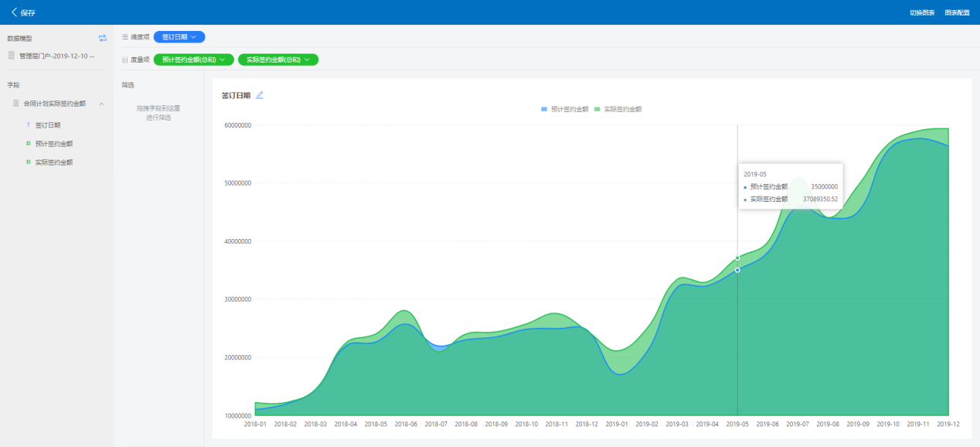Click the swap data model icon

103,38
